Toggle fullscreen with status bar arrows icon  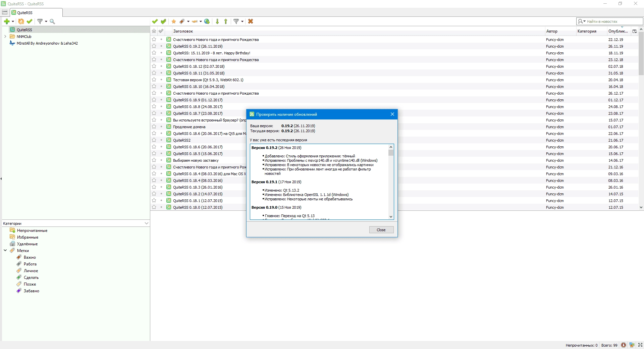pyautogui.click(x=640, y=345)
